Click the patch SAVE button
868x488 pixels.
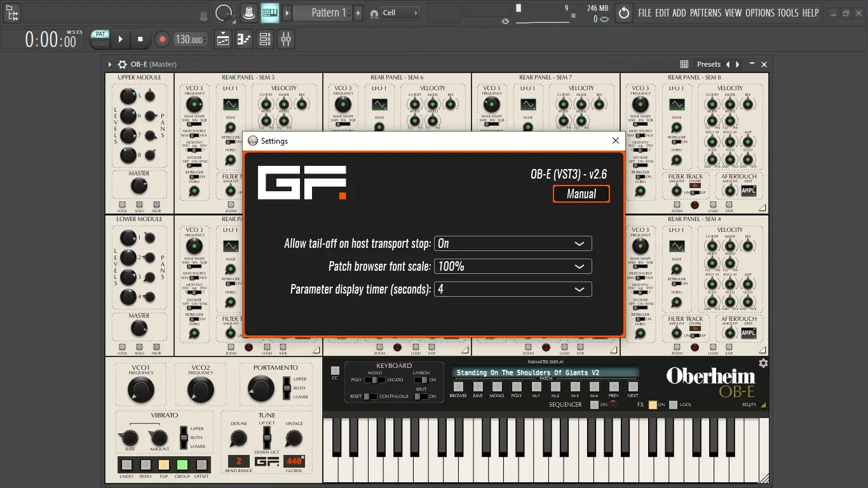tap(478, 386)
